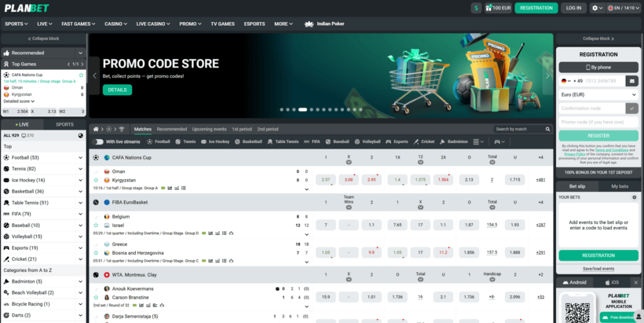Click the home icon in matches breadcrumb
This screenshot has height=323, width=644.
tap(96, 129)
